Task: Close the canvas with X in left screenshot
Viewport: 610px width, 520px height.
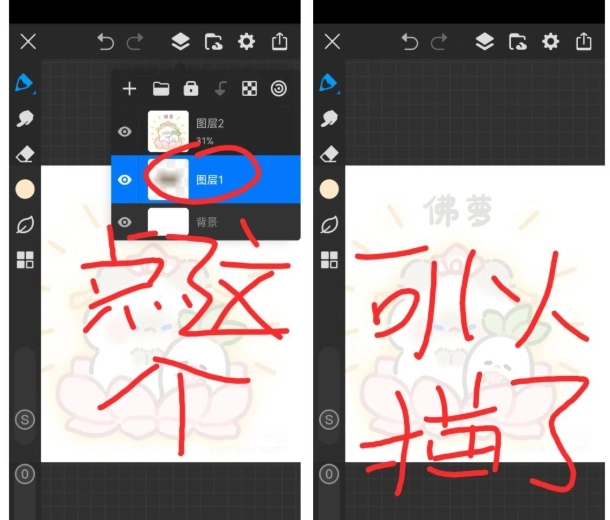Action: pos(28,41)
